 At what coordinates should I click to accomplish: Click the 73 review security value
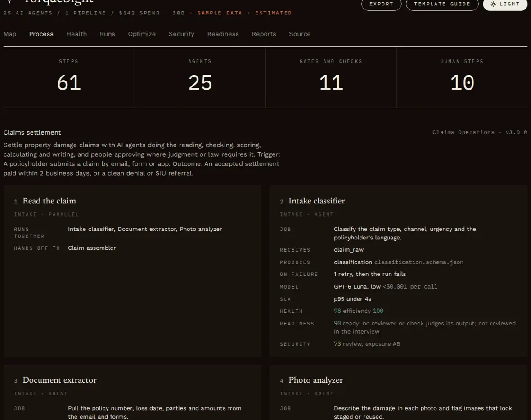[367, 344]
